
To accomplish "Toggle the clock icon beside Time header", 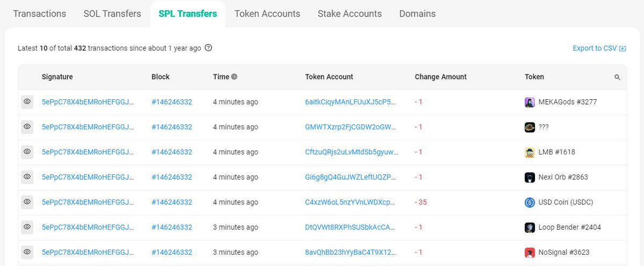I will tap(234, 77).
